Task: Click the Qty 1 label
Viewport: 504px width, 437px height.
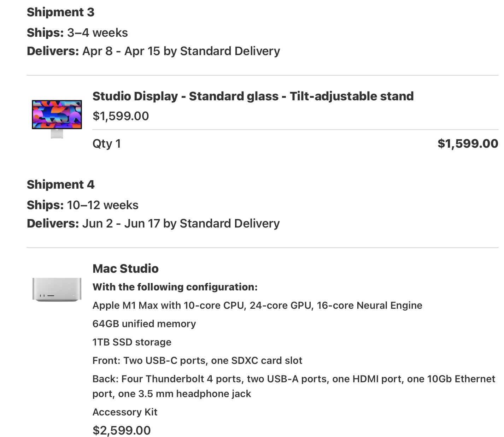Action: tap(106, 144)
